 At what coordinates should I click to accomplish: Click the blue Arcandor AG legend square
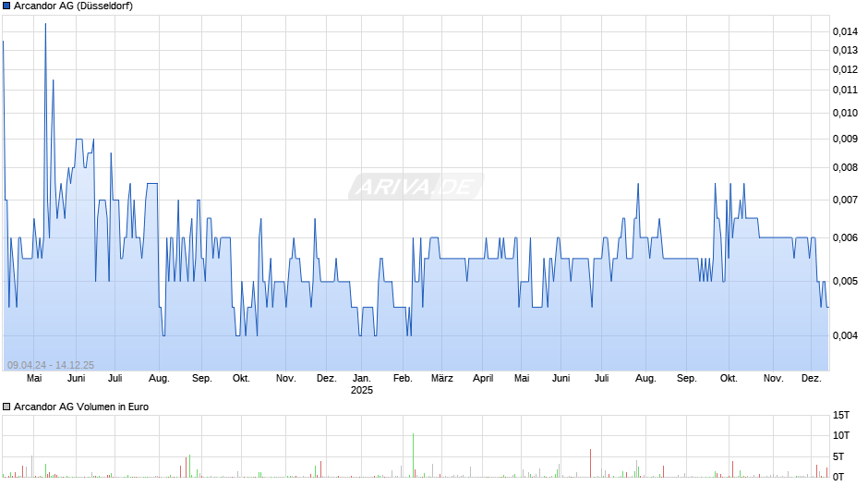(6, 6)
